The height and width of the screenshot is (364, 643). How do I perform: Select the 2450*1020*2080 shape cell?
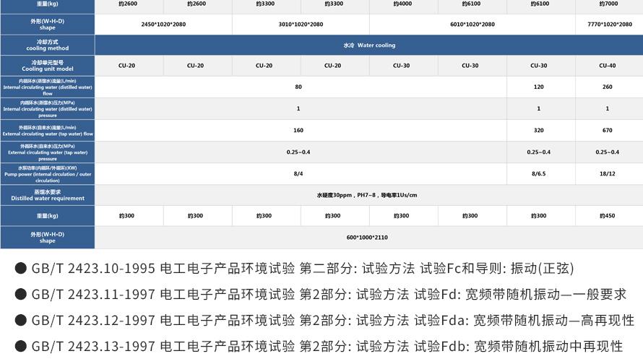(x=163, y=24)
